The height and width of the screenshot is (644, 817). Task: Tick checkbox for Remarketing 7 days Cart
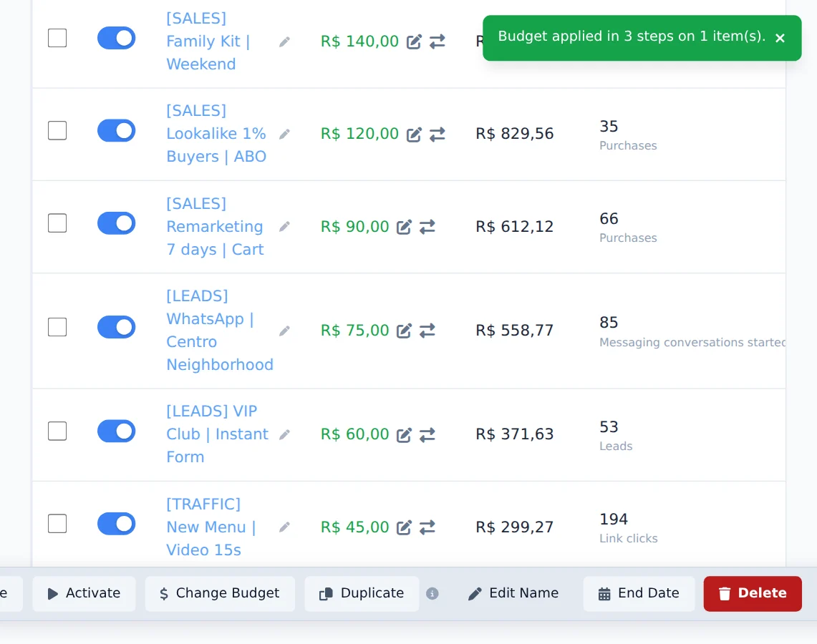coord(57,223)
